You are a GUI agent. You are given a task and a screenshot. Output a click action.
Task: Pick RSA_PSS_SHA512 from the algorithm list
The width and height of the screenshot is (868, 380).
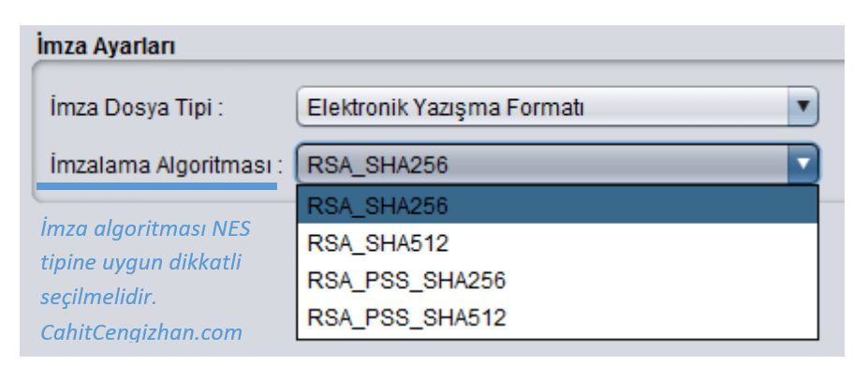pyautogui.click(x=556, y=318)
